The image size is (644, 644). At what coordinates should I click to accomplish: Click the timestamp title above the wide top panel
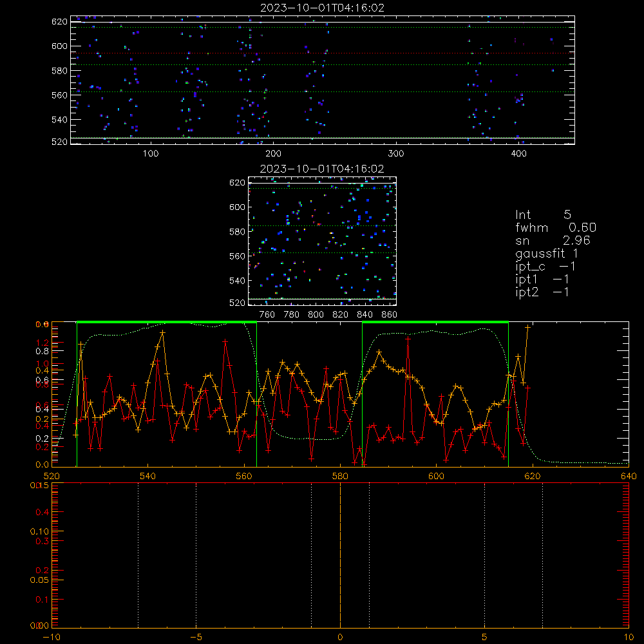point(323,8)
